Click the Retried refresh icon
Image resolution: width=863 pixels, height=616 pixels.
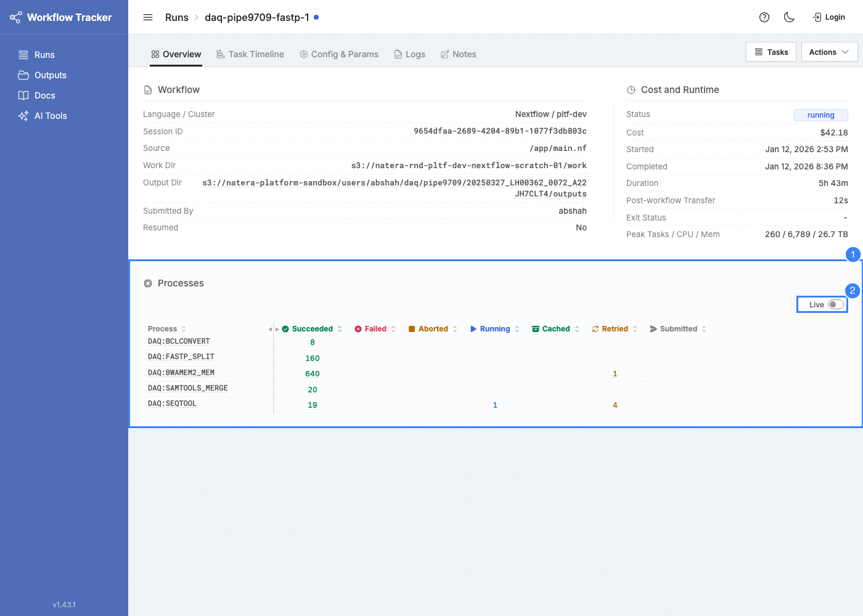(x=595, y=329)
